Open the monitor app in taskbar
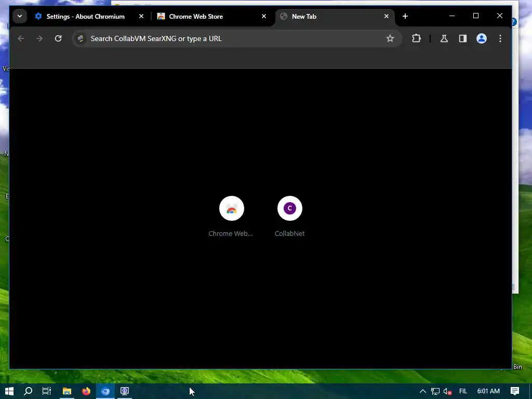532x399 pixels. click(125, 391)
